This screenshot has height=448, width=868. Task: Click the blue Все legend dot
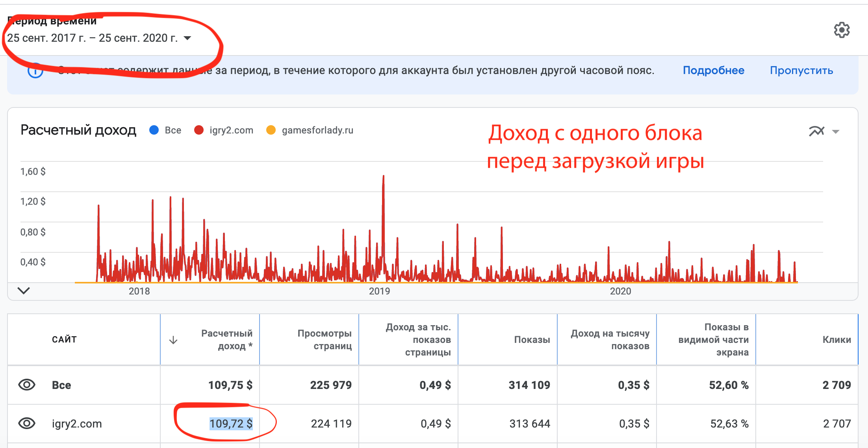[154, 130]
